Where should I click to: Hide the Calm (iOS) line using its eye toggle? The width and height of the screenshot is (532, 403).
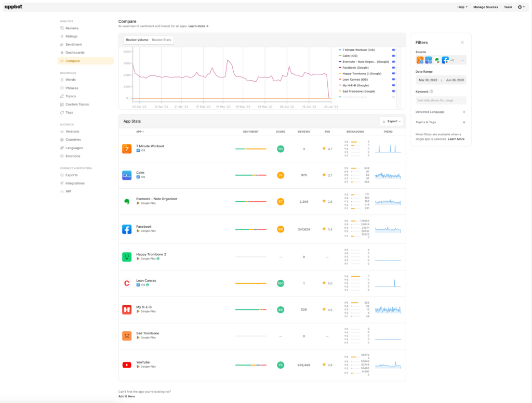coord(394,55)
